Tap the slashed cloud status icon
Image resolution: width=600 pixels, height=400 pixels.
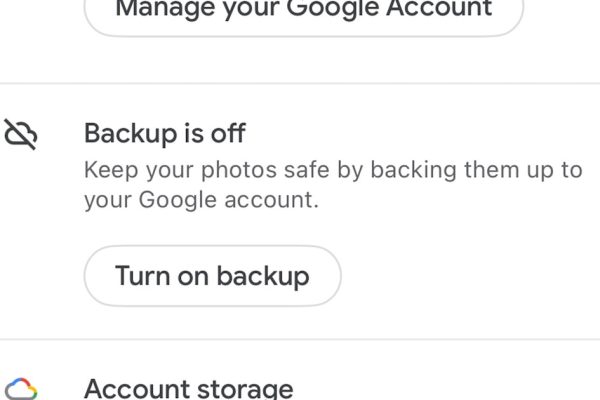pyautogui.click(x=21, y=134)
